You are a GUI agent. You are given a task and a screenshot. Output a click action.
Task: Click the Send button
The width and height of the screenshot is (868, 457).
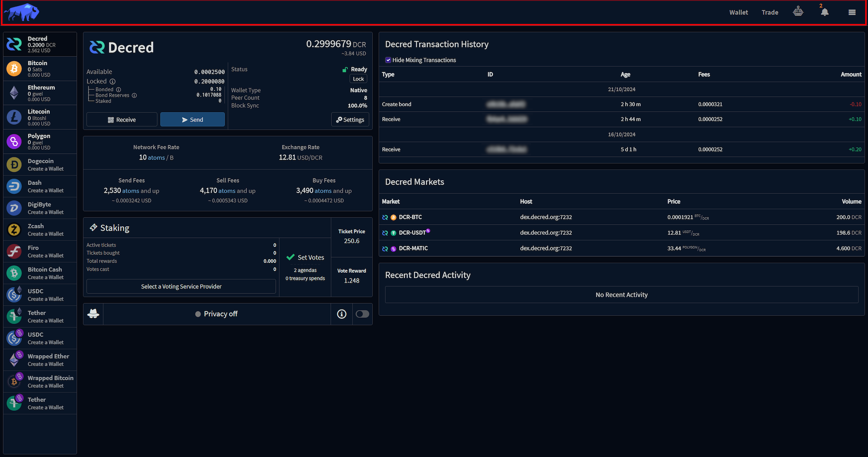click(192, 120)
